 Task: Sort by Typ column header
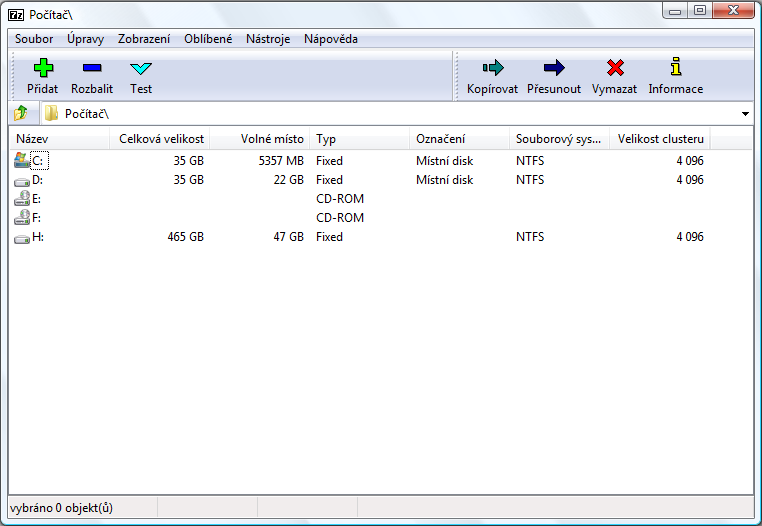pyautogui.click(x=360, y=139)
